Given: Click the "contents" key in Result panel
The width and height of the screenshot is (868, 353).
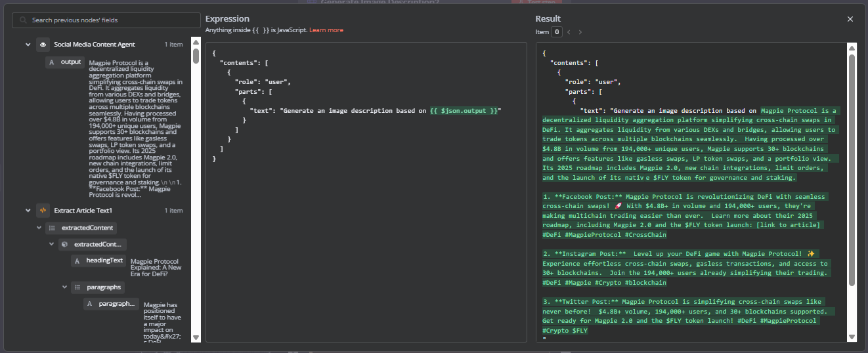Looking at the screenshot, I should (569, 63).
